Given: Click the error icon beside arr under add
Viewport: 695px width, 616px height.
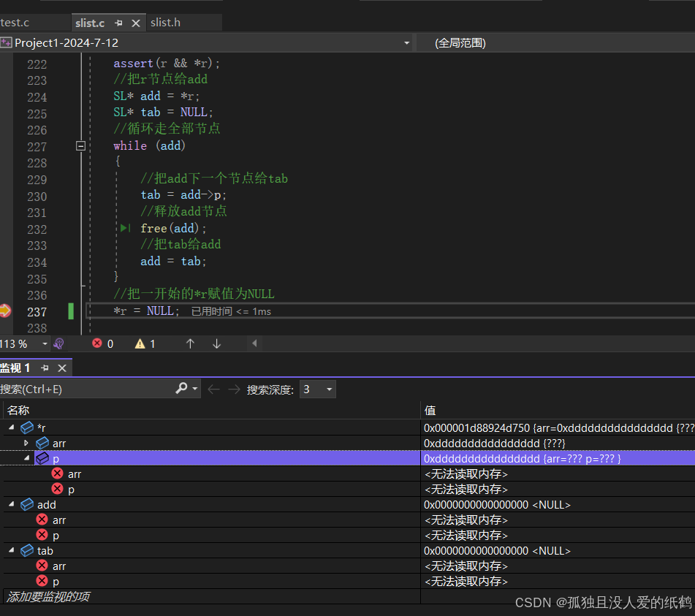Looking at the screenshot, I should point(42,520).
